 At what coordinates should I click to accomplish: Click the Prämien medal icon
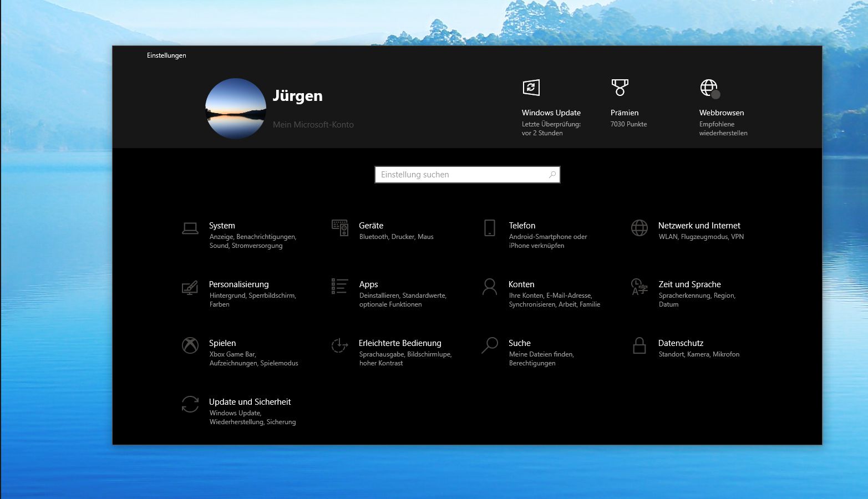point(620,87)
